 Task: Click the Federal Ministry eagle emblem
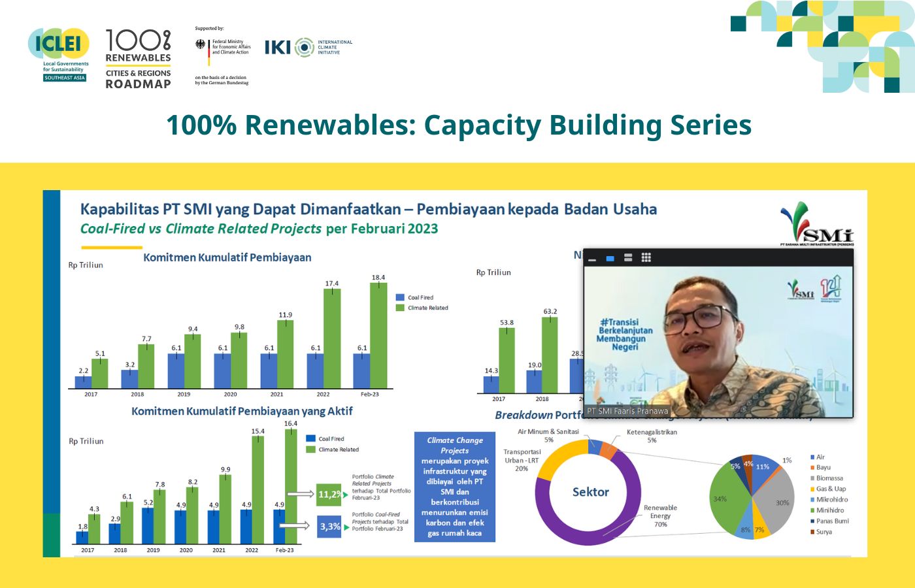click(201, 44)
